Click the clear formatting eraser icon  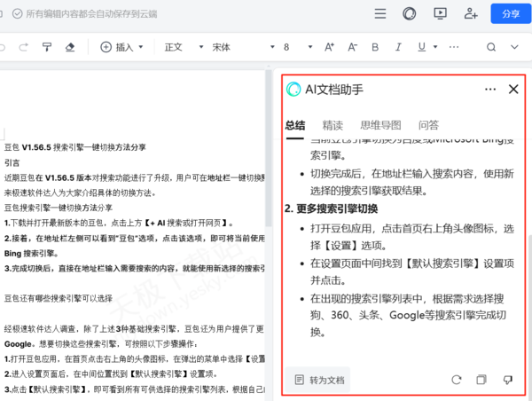70,47
